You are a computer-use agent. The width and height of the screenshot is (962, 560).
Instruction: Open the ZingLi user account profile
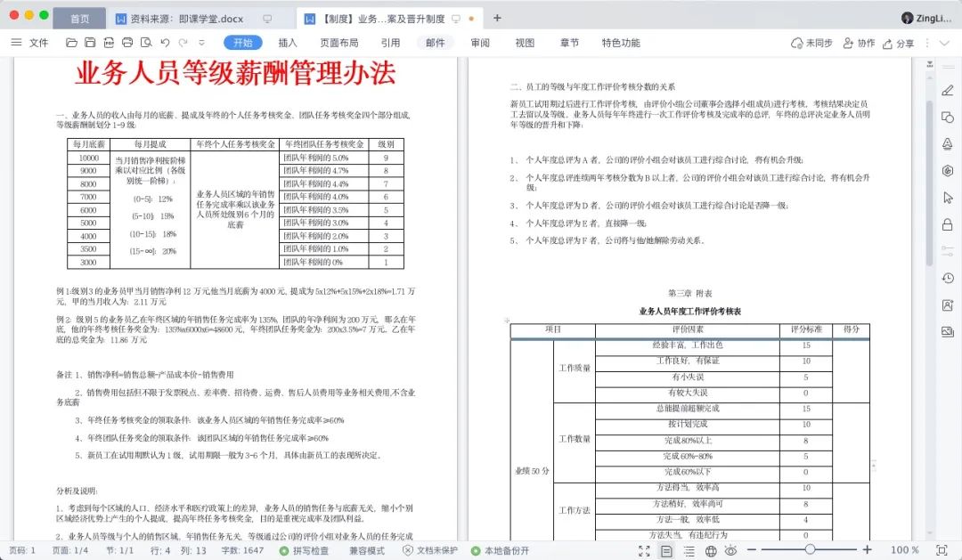926,18
